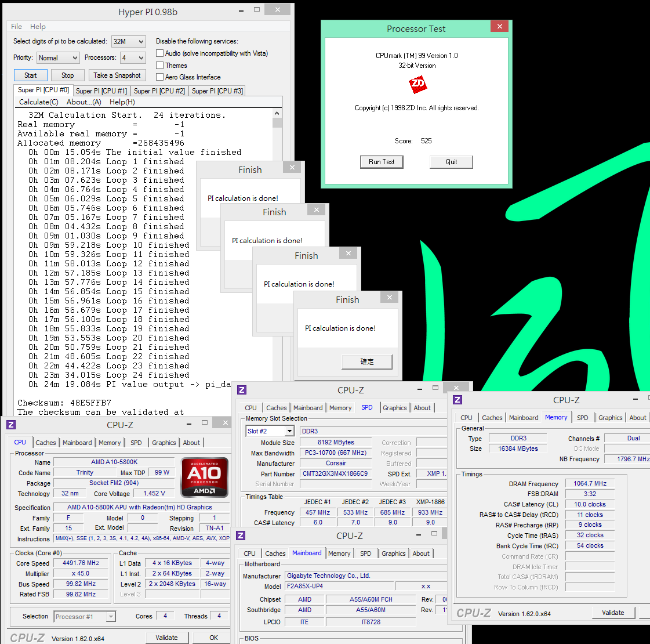
Task: Click the Super PI output scrollbar up arrow
Action: point(277,113)
